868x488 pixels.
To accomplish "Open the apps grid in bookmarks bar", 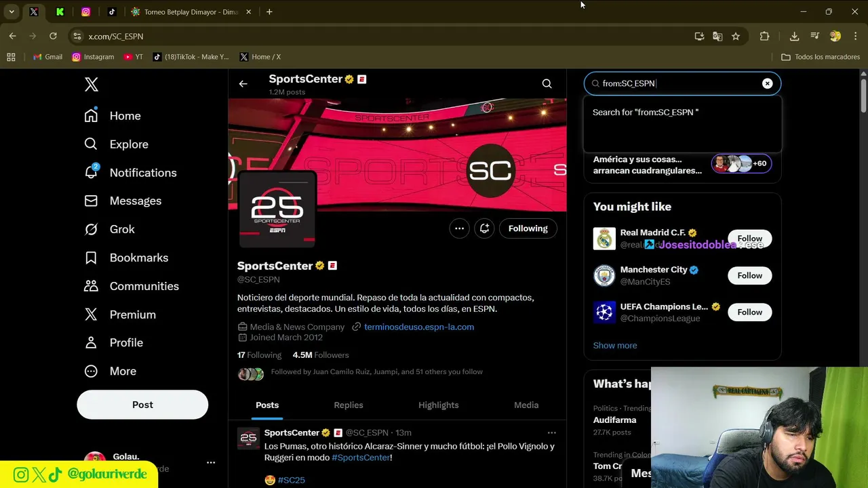I will 11,57.
